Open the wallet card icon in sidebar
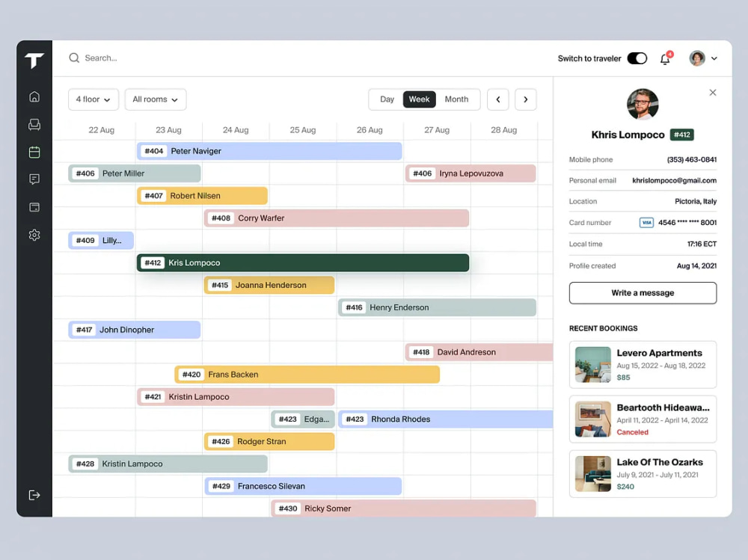Image resolution: width=748 pixels, height=560 pixels. [34, 207]
